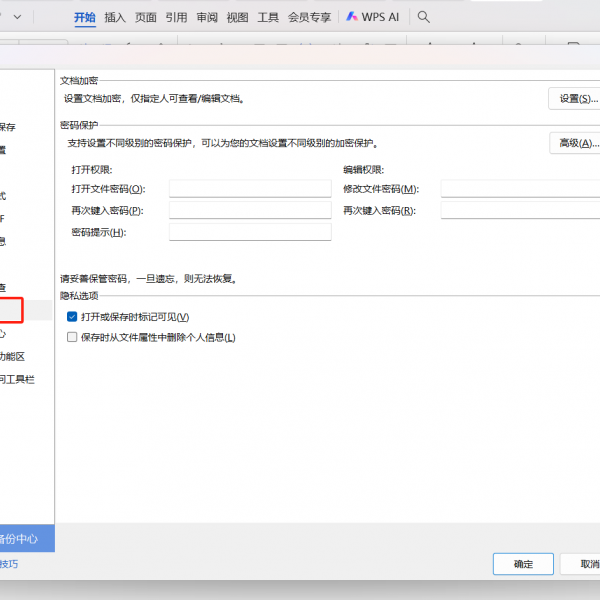Click the 打开文件密码 input field
The height and width of the screenshot is (600, 600).
(250, 189)
